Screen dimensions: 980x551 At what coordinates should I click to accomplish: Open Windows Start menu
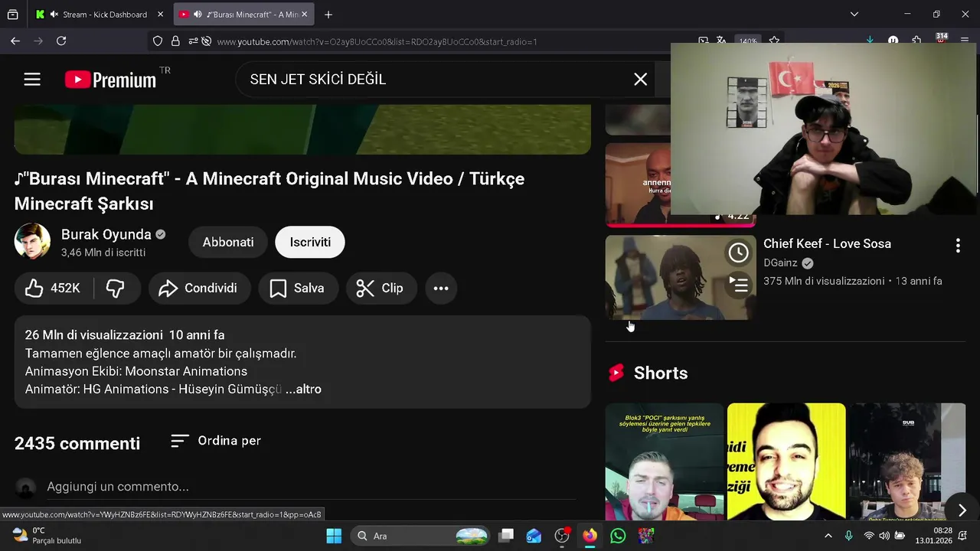[334, 536]
